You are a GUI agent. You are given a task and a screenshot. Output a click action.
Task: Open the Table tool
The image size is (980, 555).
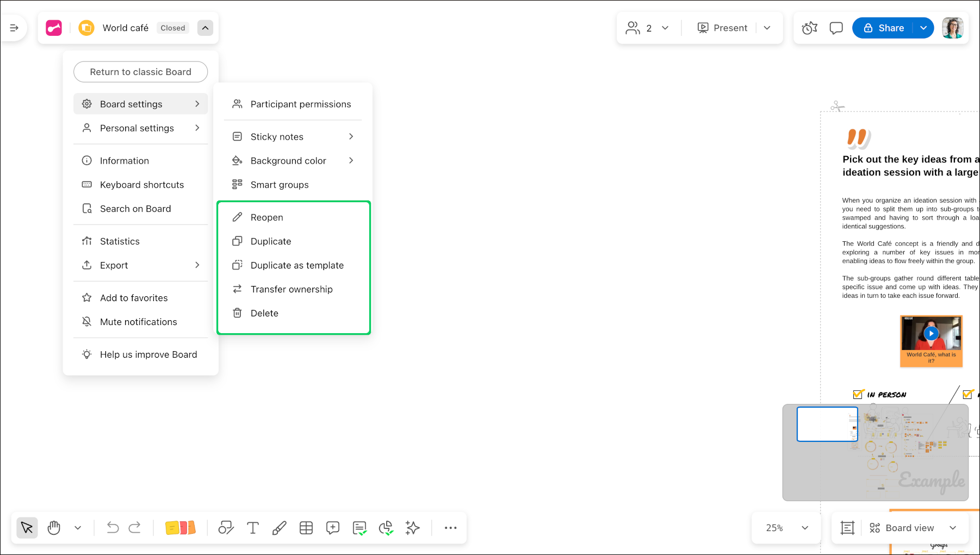[x=306, y=527]
